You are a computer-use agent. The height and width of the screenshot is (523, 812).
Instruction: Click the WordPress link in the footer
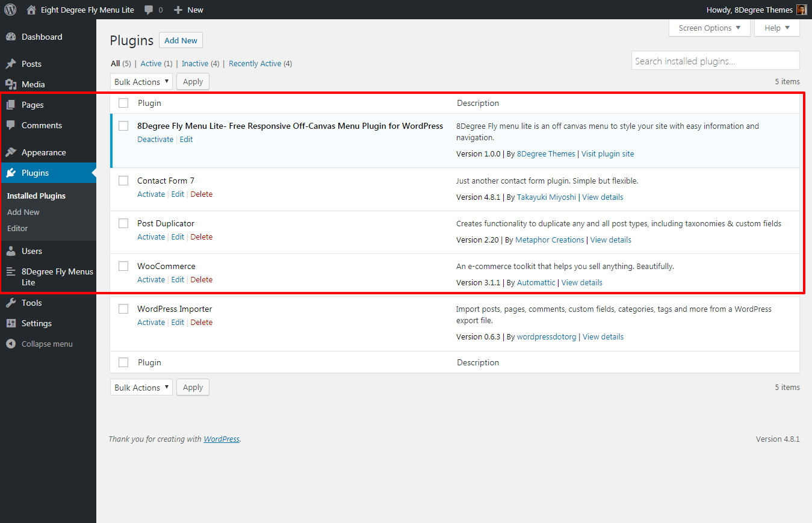(222, 439)
